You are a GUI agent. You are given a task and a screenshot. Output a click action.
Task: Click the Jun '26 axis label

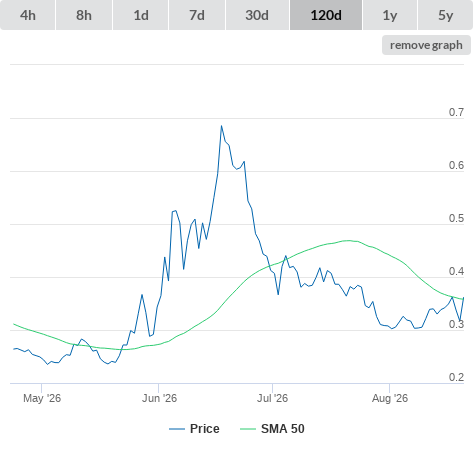coord(159,398)
